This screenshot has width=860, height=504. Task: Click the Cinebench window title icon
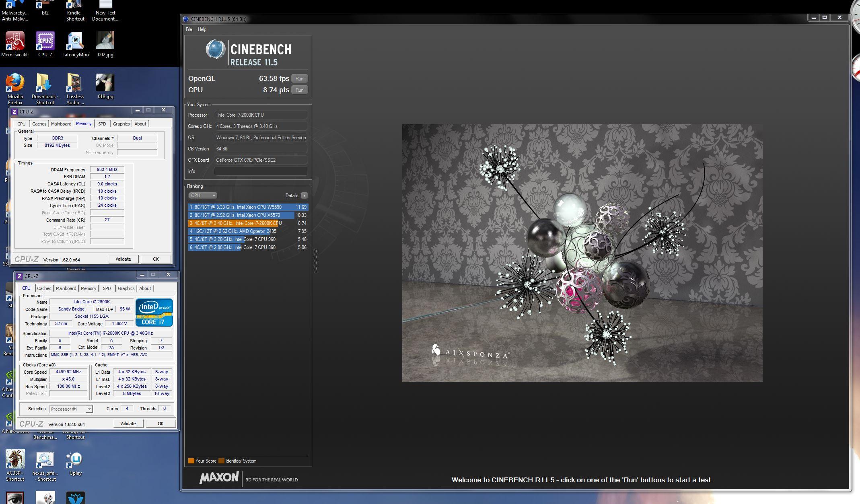coord(185,19)
